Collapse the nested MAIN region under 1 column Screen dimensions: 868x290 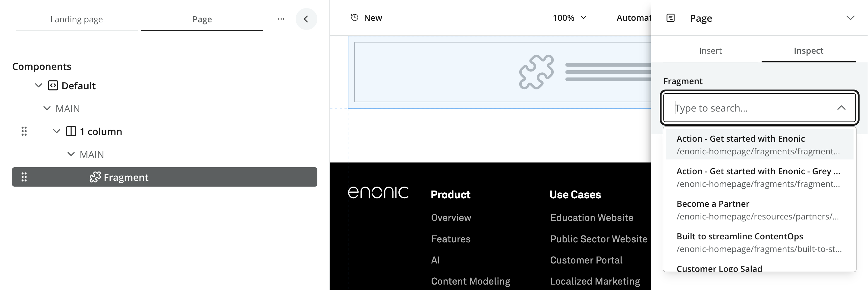click(71, 154)
